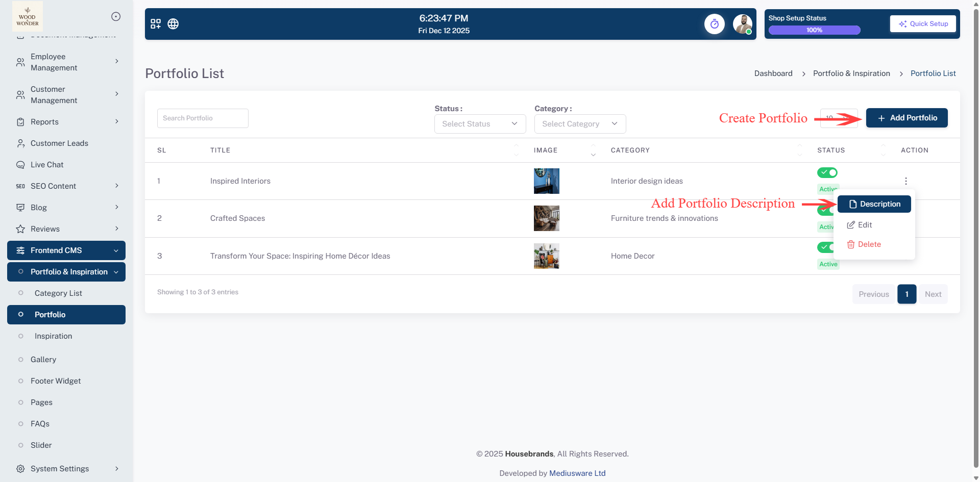Image resolution: width=980 pixels, height=482 pixels.
Task: Open the globe website icon
Action: tap(173, 24)
